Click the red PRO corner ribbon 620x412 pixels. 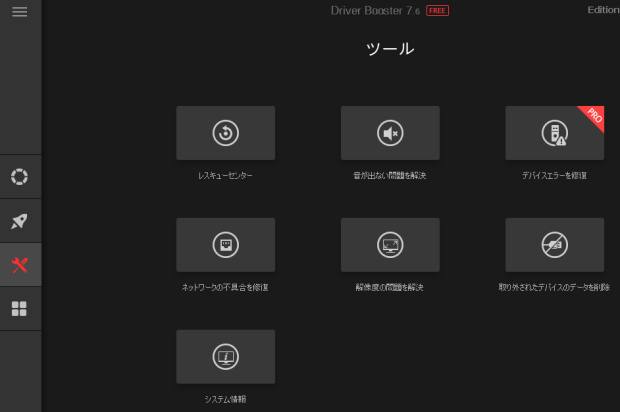coord(592,117)
